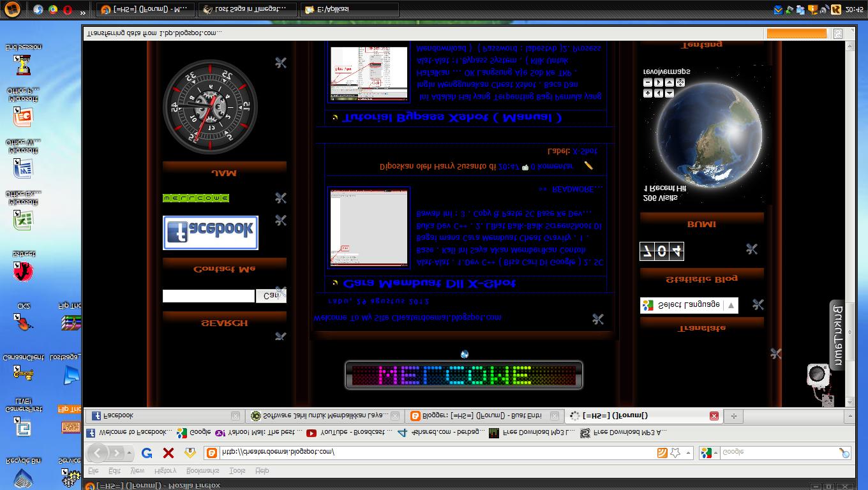868x490 pixels.
Task: Switch to Lost Saga in Timegat taskbar button
Action: tap(248, 10)
